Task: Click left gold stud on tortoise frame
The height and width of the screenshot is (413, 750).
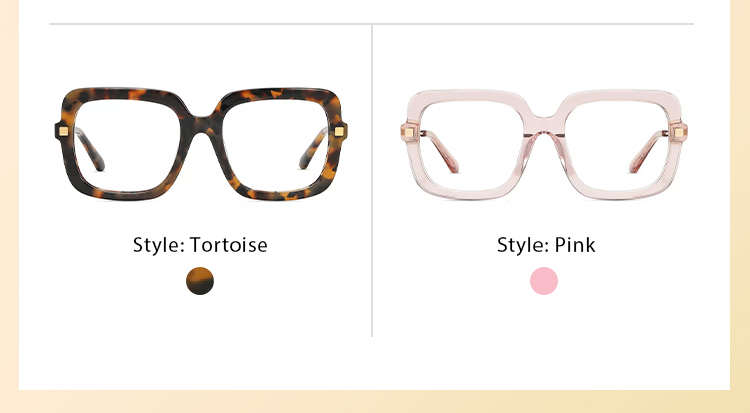Action: 64,131
